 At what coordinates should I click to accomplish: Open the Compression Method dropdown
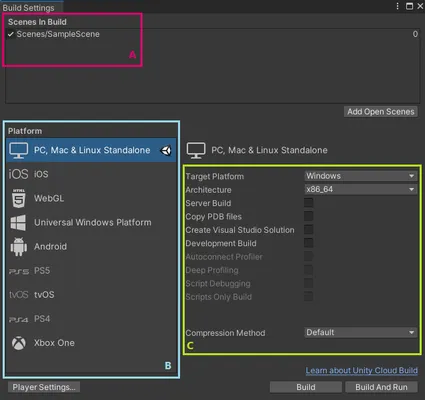click(x=360, y=332)
